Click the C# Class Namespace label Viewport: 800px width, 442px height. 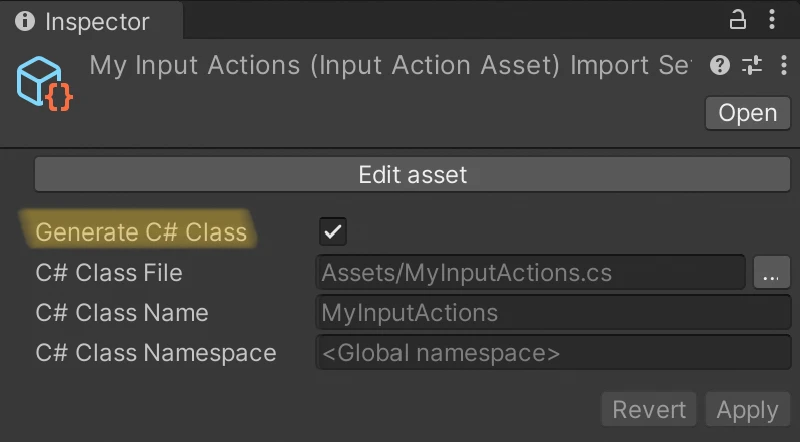click(x=156, y=353)
